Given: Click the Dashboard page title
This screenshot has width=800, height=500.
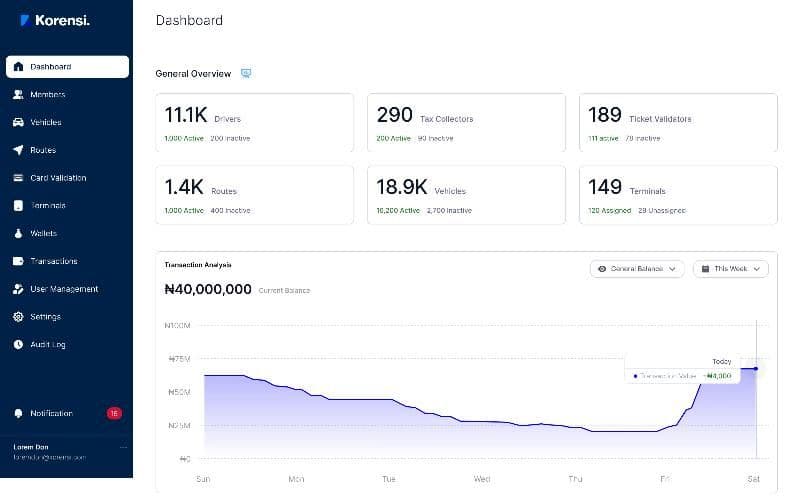Looking at the screenshot, I should [189, 20].
